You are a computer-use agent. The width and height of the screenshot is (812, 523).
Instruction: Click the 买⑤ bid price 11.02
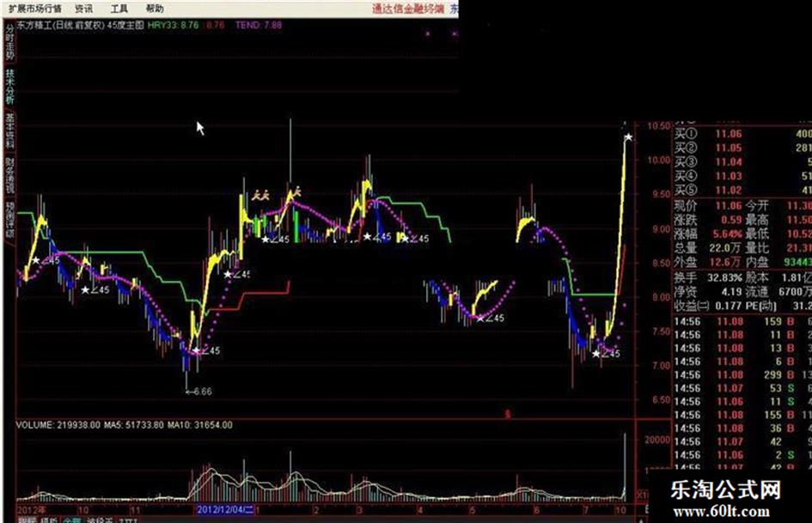[728, 190]
